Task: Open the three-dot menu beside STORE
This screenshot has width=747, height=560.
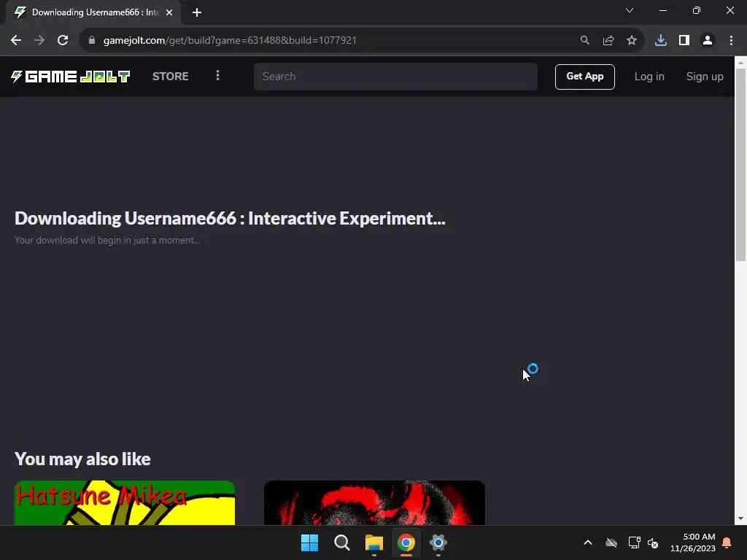Action: [217, 76]
